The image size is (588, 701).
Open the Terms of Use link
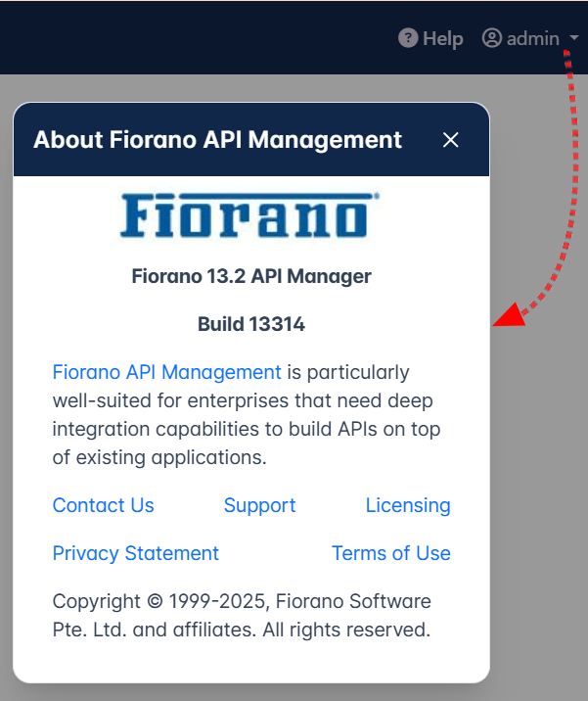coord(391,553)
